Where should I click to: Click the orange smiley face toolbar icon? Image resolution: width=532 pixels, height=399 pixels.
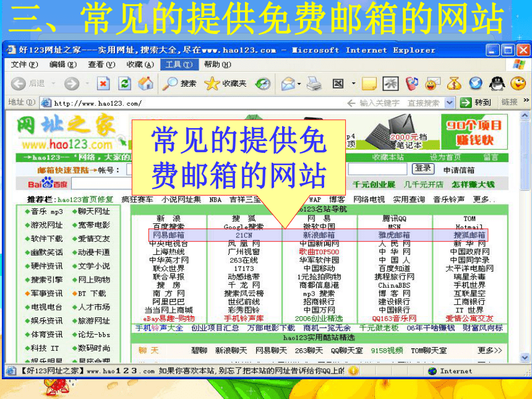click(x=518, y=84)
